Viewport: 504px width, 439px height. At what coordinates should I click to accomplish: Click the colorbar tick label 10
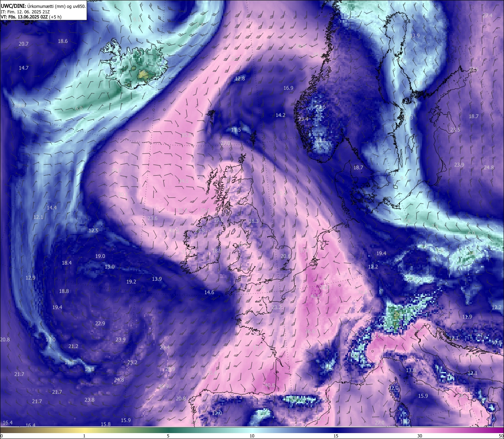(x=252, y=436)
